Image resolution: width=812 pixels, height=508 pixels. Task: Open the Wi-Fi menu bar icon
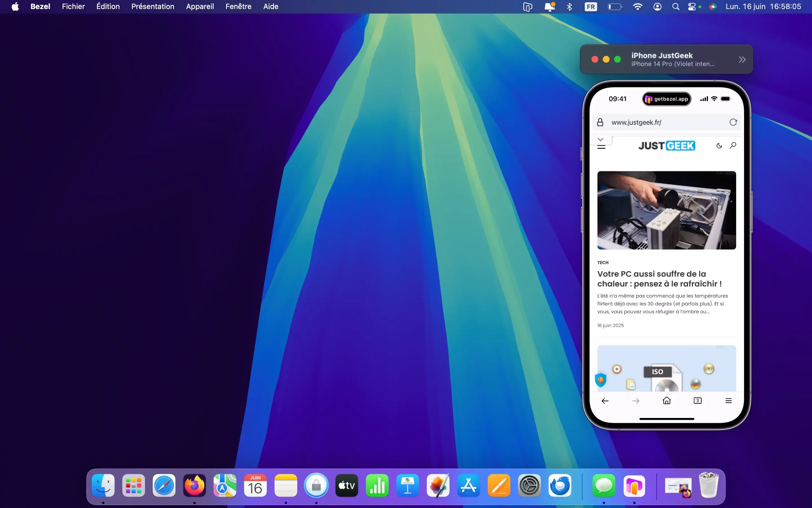pyautogui.click(x=638, y=7)
